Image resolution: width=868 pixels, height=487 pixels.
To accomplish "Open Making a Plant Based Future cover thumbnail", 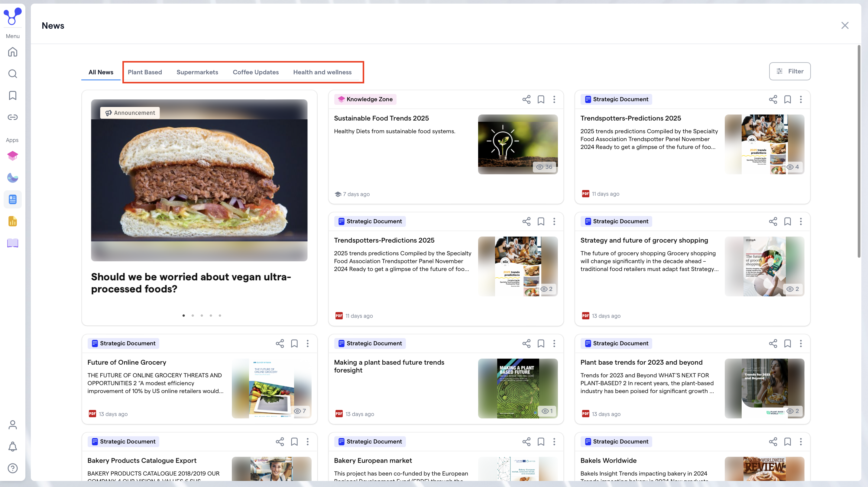I will [x=518, y=388].
